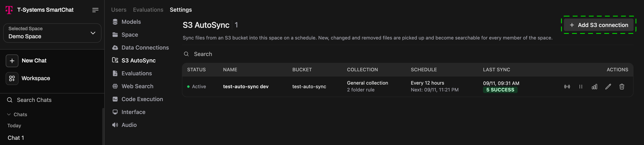Click the LAST SYNC column header

click(496, 70)
